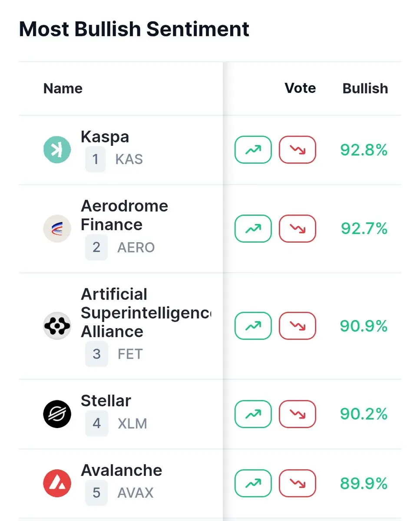This screenshot has width=420, height=521.
Task: Open the Avalanche coin page
Action: click(x=121, y=470)
